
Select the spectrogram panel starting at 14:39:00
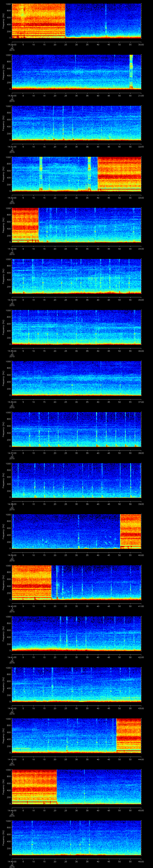(x=76, y=531)
